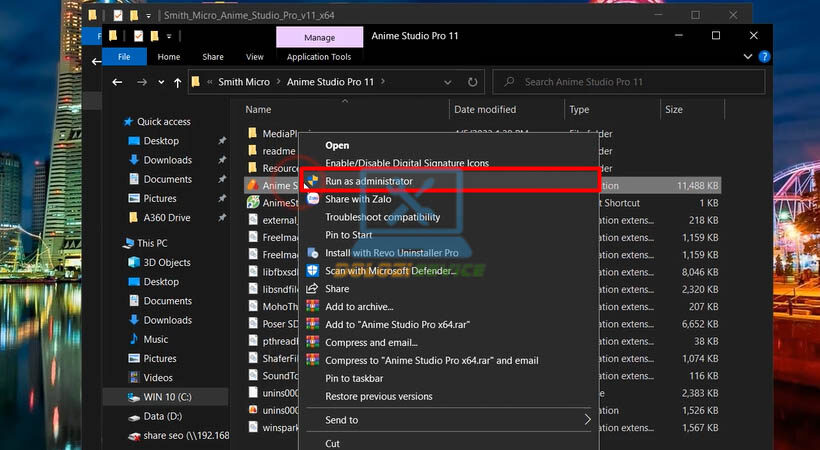Screen dimensions: 820x450
Task: Click Smith Micro in the address path
Action: coord(244,82)
